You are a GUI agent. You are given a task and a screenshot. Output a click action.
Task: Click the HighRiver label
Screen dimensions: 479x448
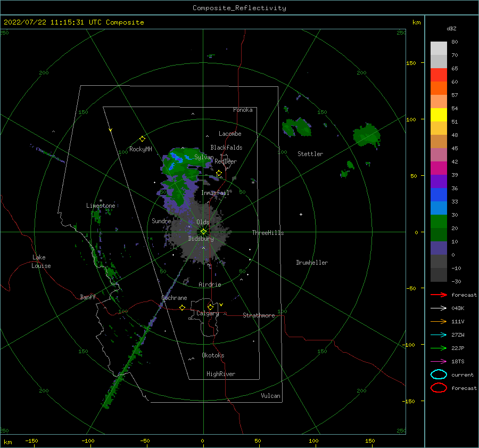pos(221,374)
